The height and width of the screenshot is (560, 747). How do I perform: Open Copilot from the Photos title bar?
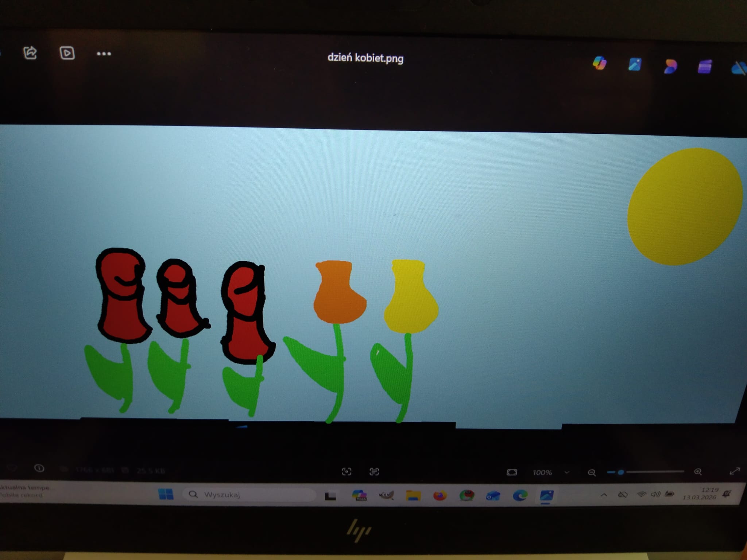[x=599, y=63]
